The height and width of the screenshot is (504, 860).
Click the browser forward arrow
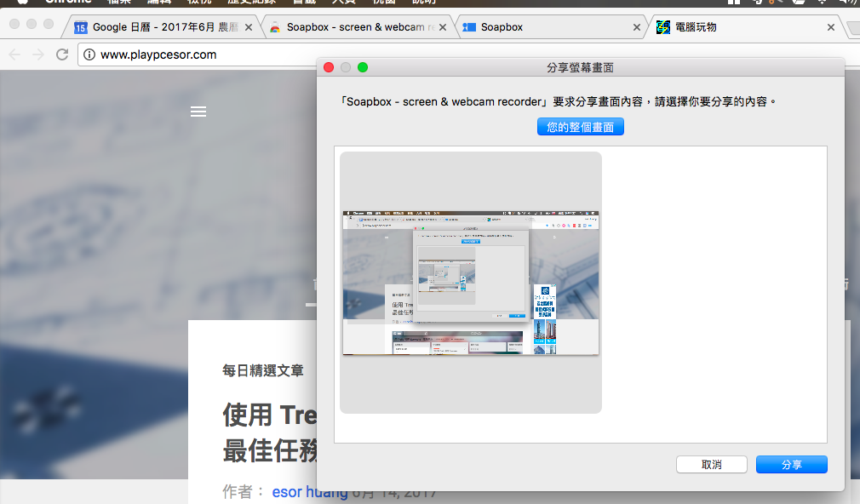click(x=37, y=54)
